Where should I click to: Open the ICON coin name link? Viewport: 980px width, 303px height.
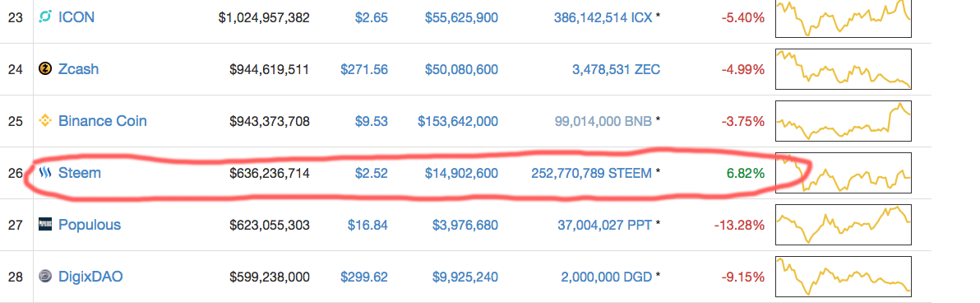76,17
